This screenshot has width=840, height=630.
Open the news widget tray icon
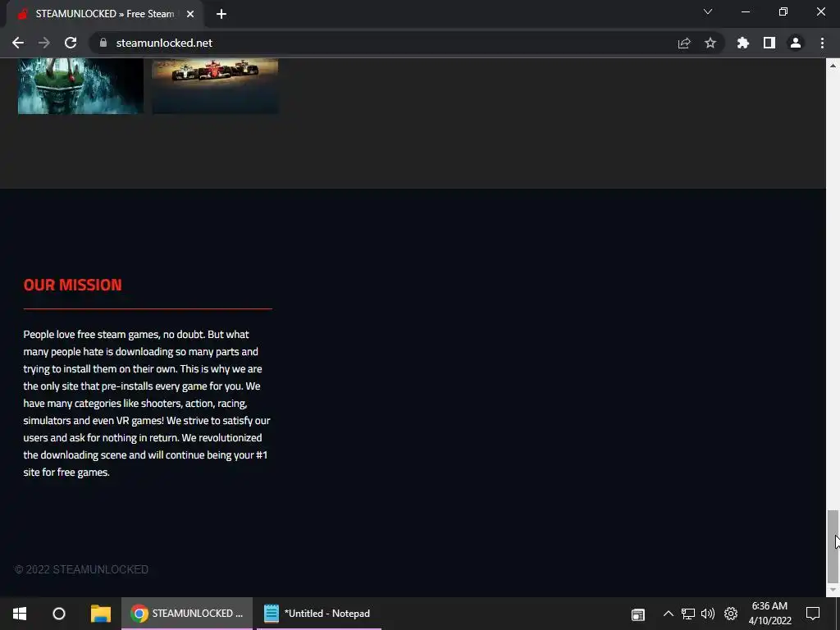(638, 614)
